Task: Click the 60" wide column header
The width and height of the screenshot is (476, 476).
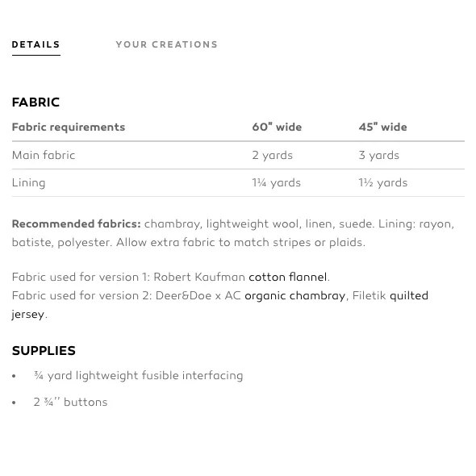Action: click(277, 127)
